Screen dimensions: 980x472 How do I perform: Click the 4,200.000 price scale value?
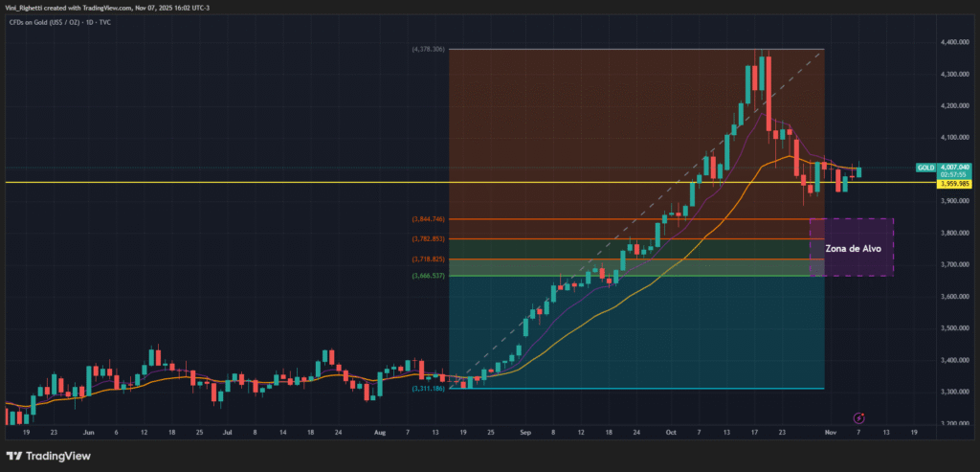[x=956, y=105]
